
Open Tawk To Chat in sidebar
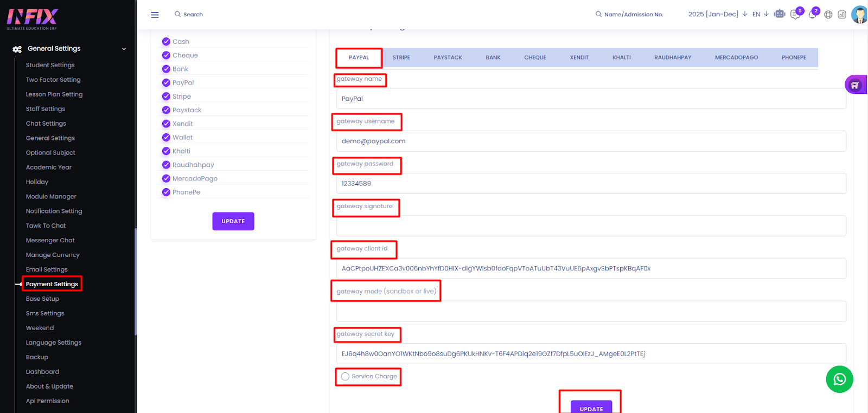coord(46,225)
